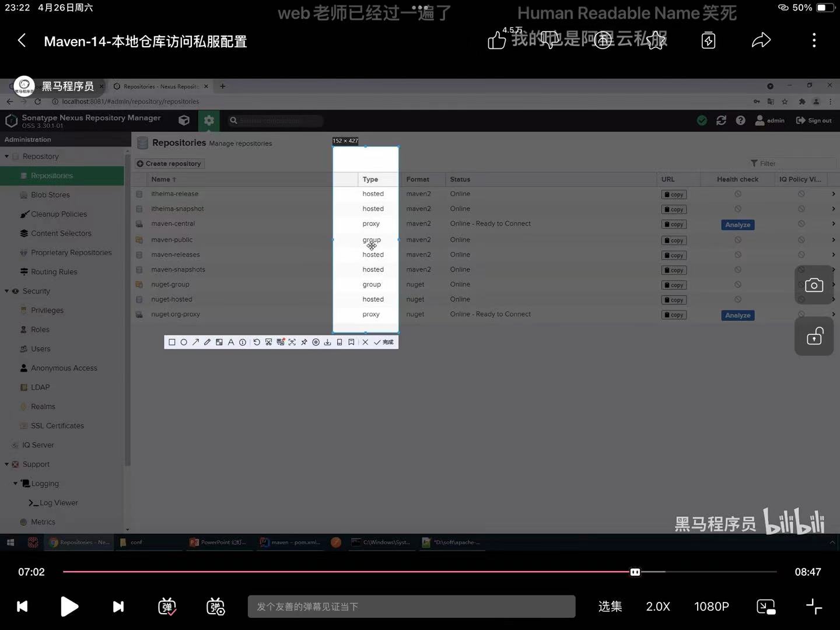Tap the lightning battery charge icon
Screen dimensions: 840x630
pos(708,40)
